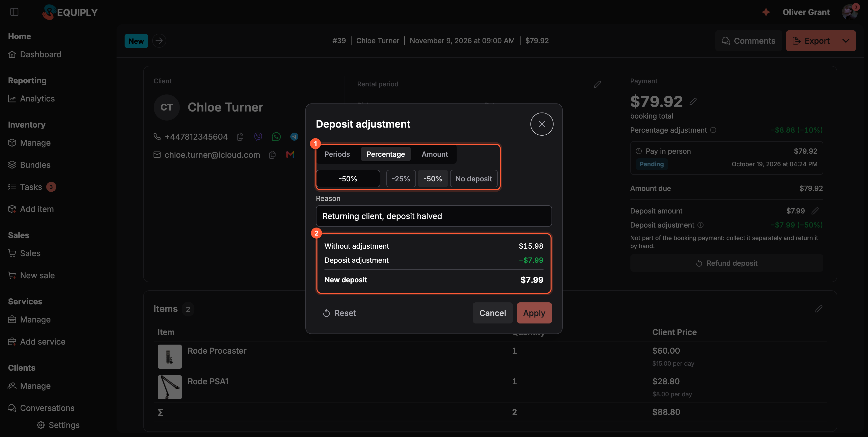868x437 pixels.
Task: Edit the rental period pencil icon
Action: [x=598, y=84]
